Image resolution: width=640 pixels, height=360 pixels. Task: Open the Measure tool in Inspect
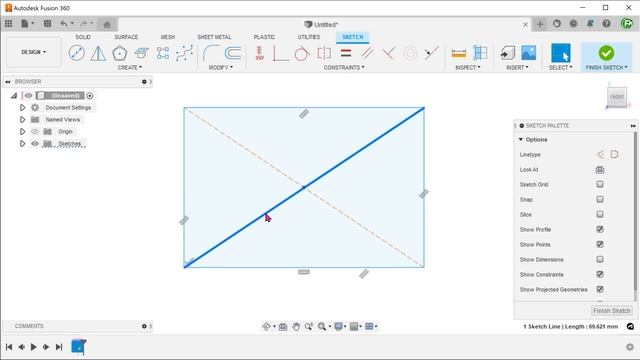[459, 53]
